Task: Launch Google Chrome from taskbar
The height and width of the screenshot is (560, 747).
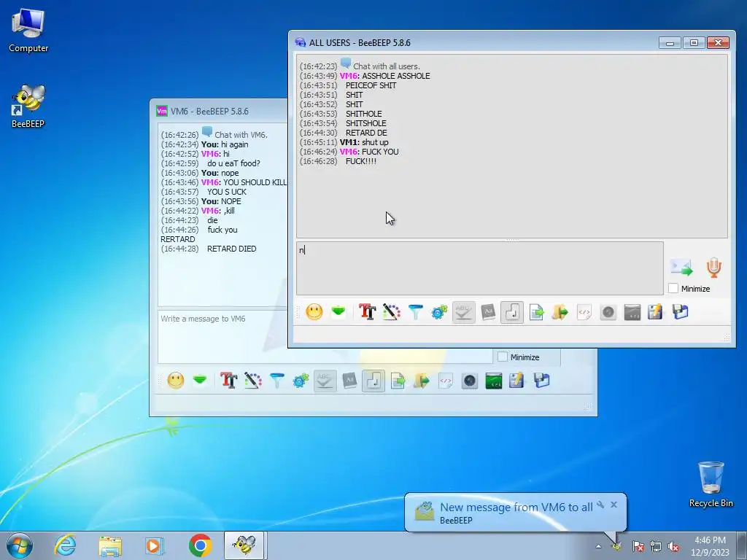Action: click(x=200, y=545)
